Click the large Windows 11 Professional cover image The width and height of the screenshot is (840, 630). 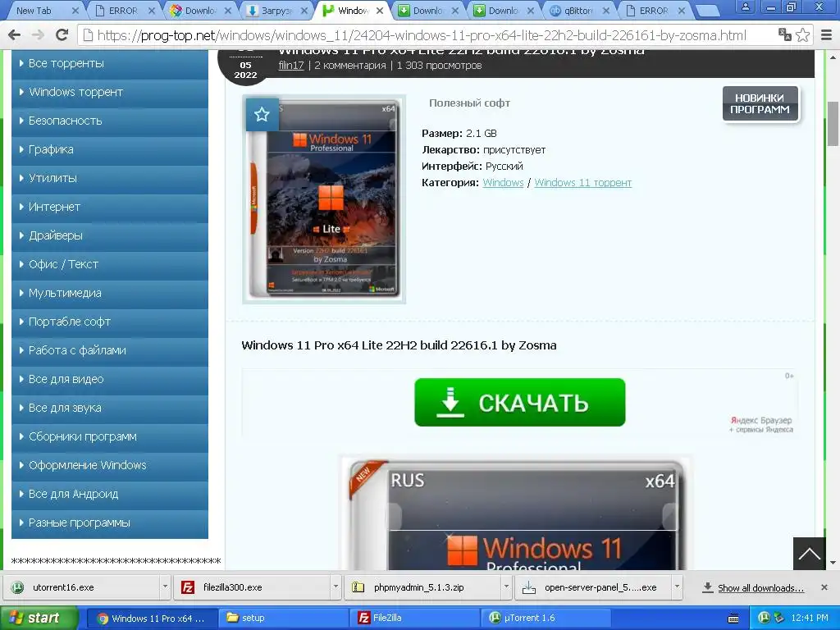coord(517,514)
